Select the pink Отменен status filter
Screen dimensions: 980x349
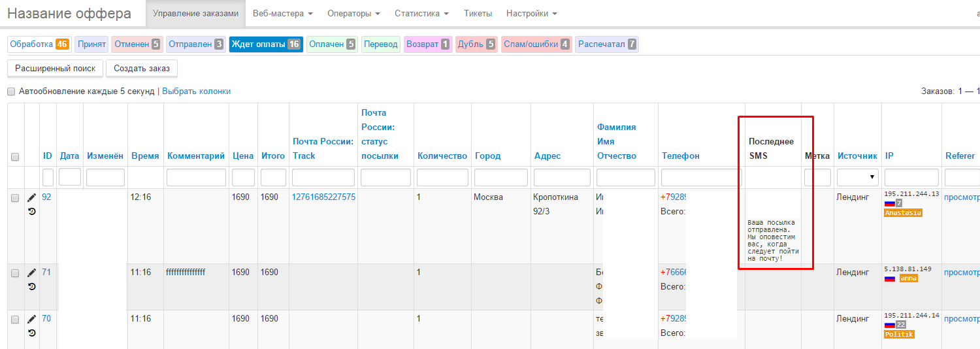click(136, 44)
